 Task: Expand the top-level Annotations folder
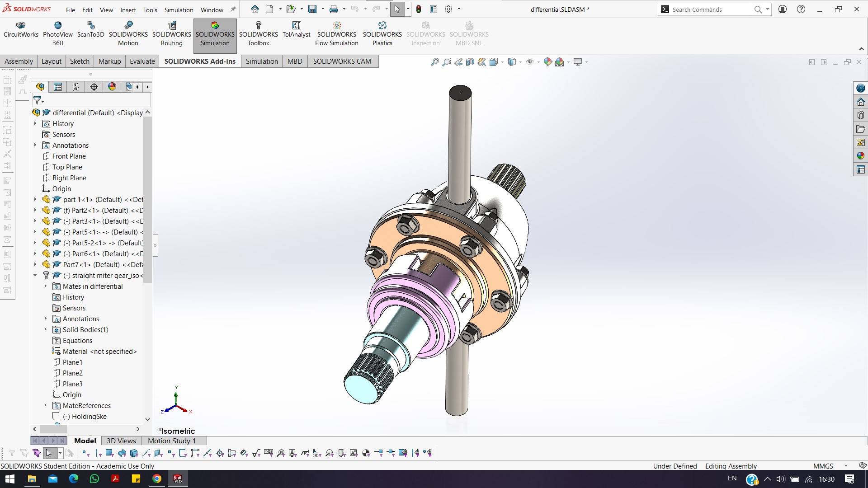pos(35,145)
